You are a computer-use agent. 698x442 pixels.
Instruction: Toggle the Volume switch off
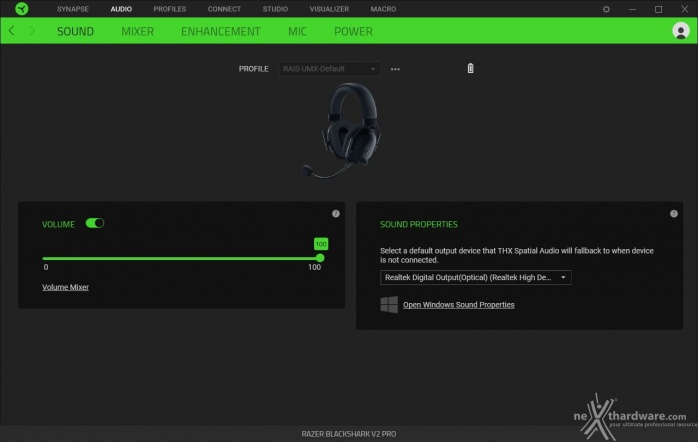coord(94,223)
